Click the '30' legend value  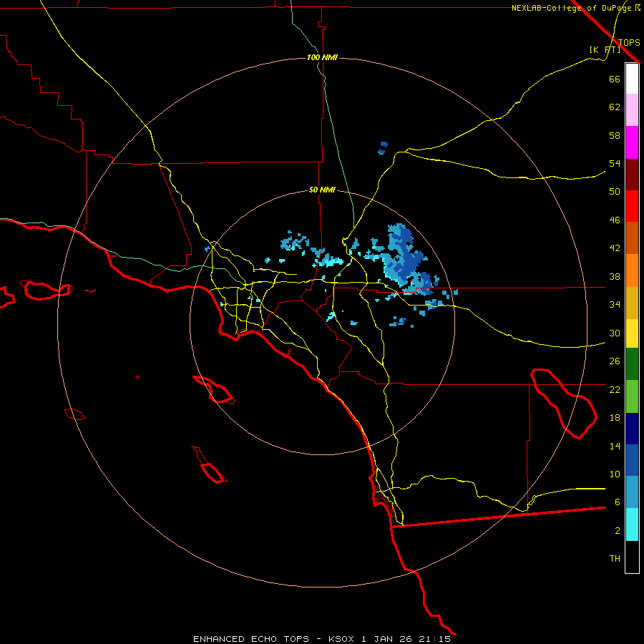[615, 333]
